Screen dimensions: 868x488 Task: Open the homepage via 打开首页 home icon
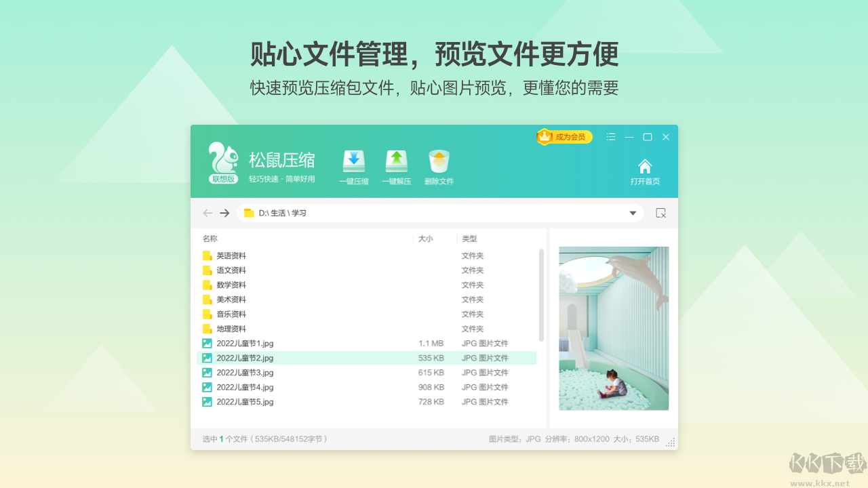point(644,169)
